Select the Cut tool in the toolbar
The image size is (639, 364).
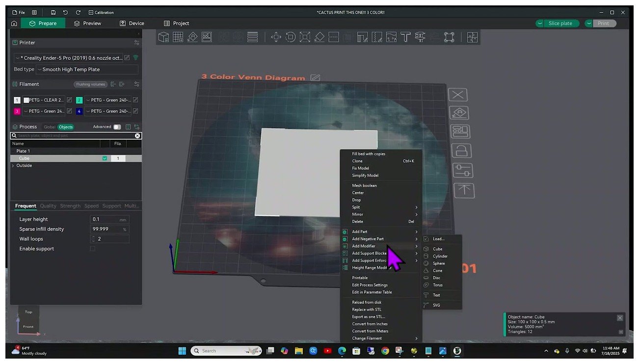(x=334, y=37)
